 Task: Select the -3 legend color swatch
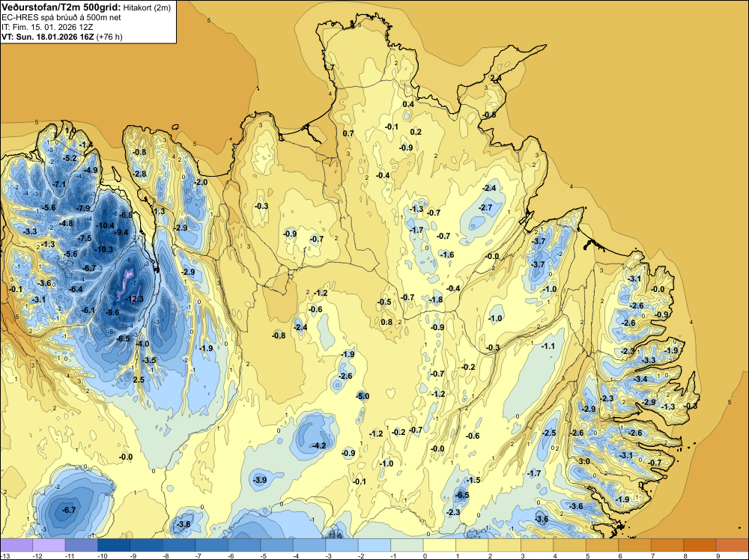pyautogui.click(x=342, y=545)
